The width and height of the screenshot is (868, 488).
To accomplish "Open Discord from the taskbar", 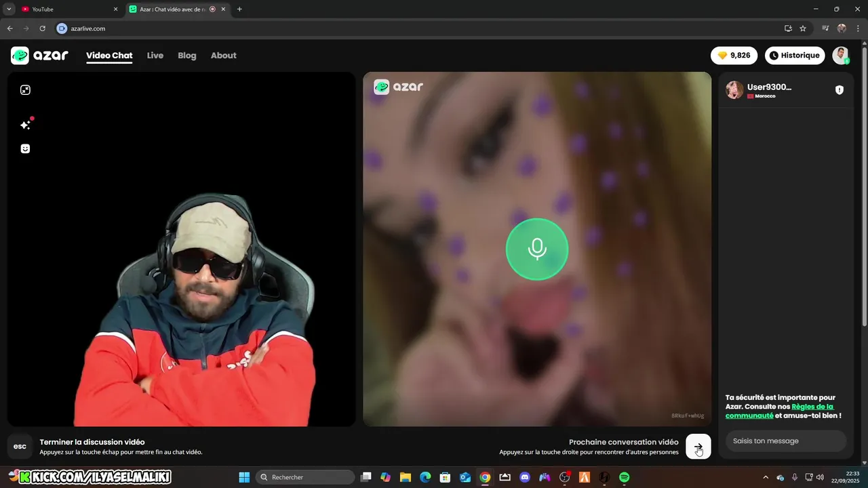I will pos(524,477).
